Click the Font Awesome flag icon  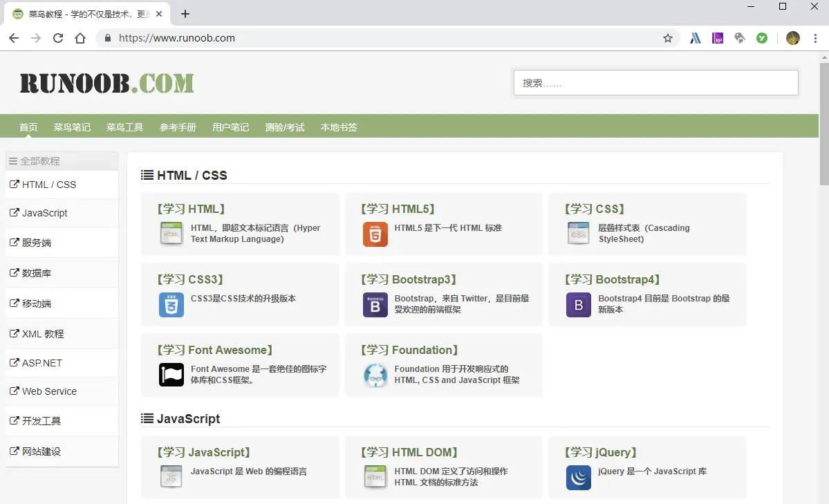coord(171,375)
